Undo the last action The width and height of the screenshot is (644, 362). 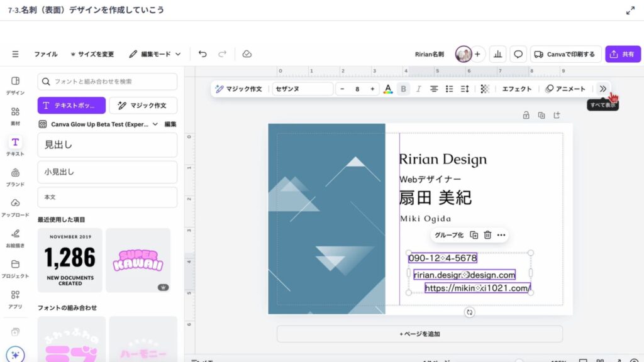click(x=203, y=54)
